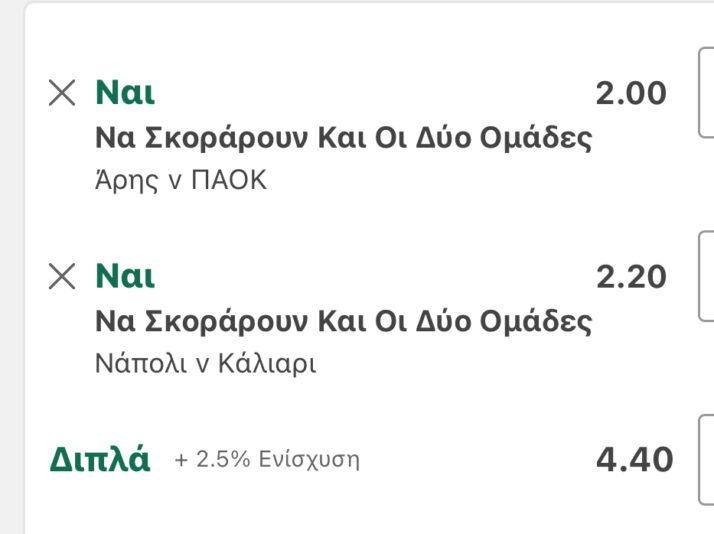Click the Ναι pick above Άρης v ΠΑΟΚ
Screen dimensions: 714x534
[x=125, y=93]
